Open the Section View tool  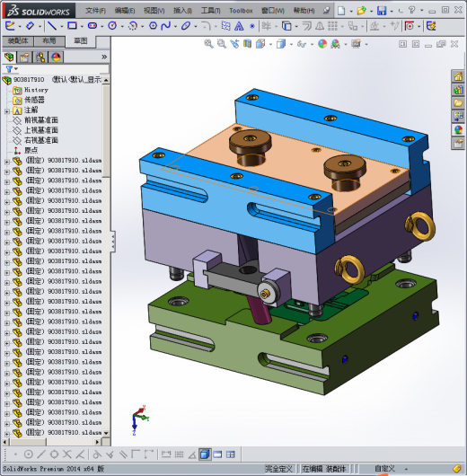248,44
